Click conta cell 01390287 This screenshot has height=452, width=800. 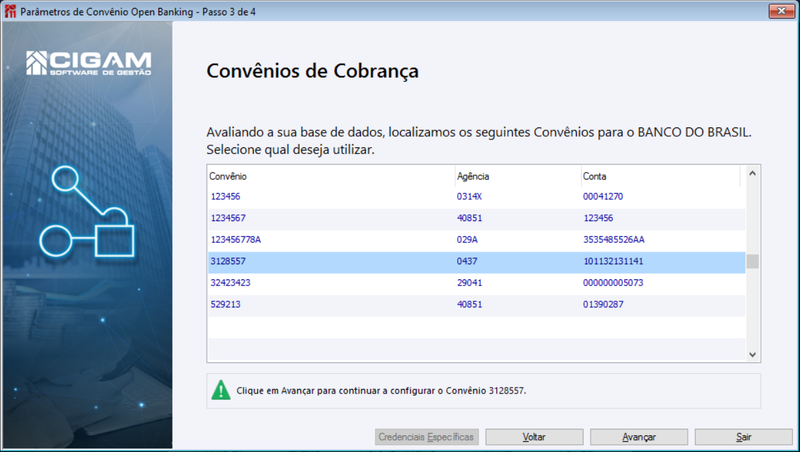click(x=603, y=305)
